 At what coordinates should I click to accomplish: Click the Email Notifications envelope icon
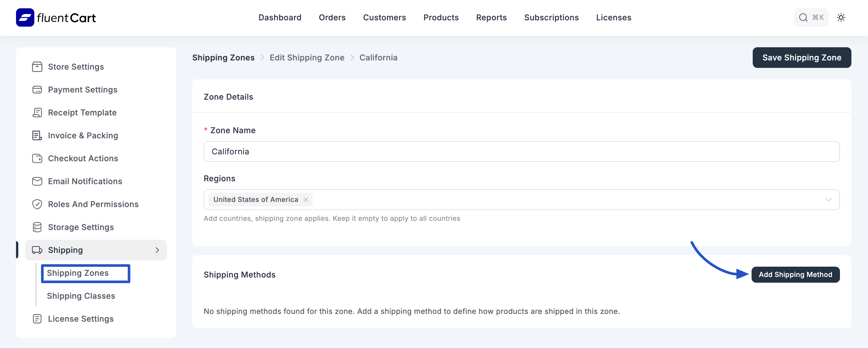[x=37, y=181]
